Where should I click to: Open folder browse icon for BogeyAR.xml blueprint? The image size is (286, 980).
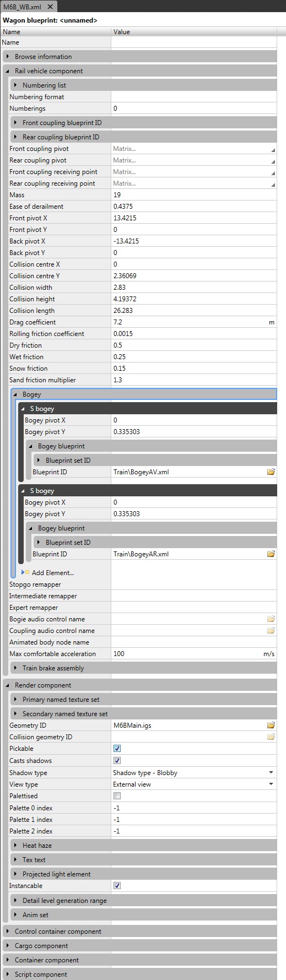(x=271, y=554)
